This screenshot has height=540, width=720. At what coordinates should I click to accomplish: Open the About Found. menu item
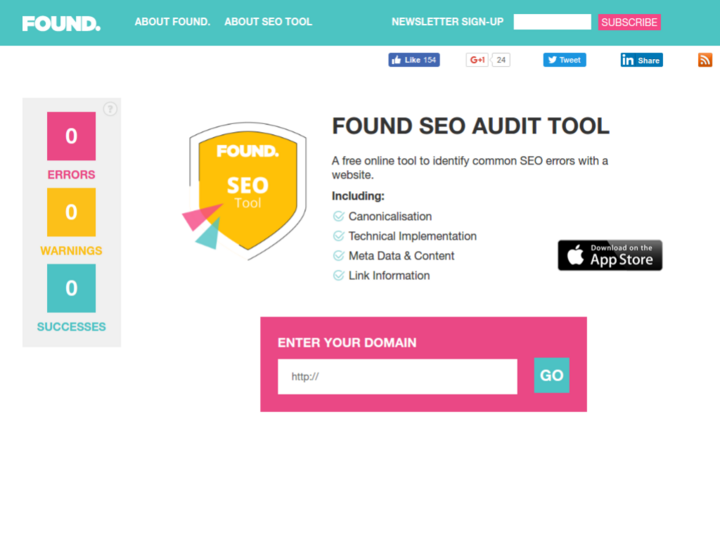click(172, 21)
